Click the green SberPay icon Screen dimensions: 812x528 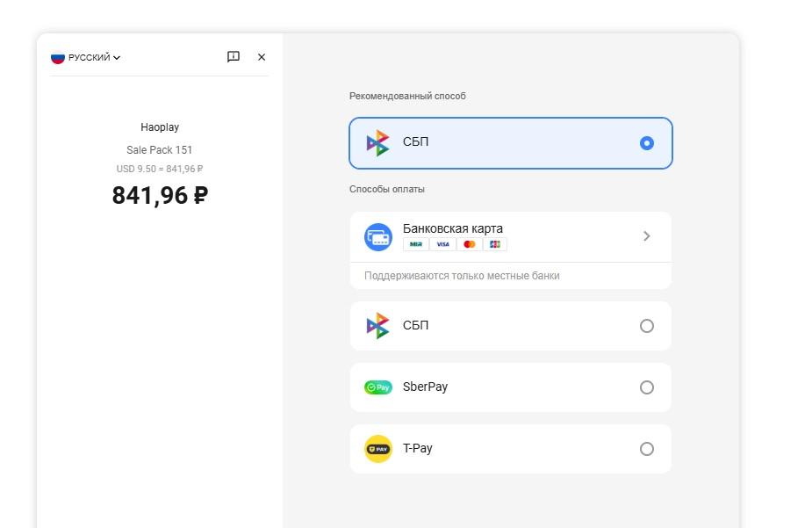[x=378, y=387]
